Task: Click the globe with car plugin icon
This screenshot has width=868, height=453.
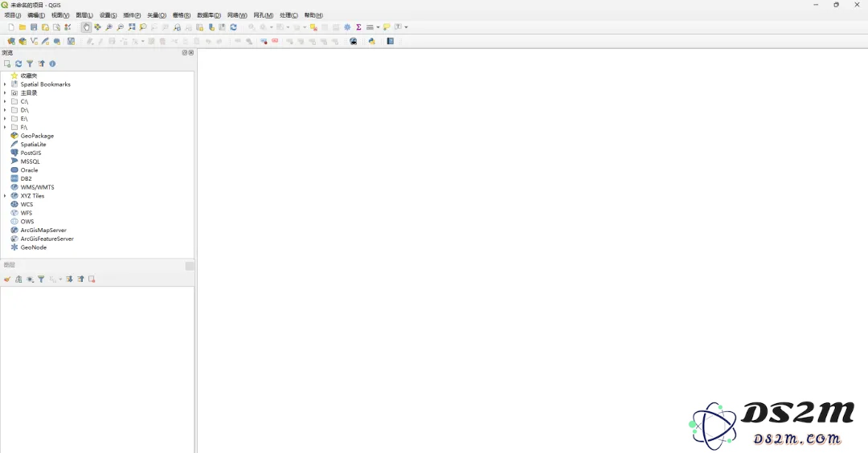Action: click(x=353, y=42)
